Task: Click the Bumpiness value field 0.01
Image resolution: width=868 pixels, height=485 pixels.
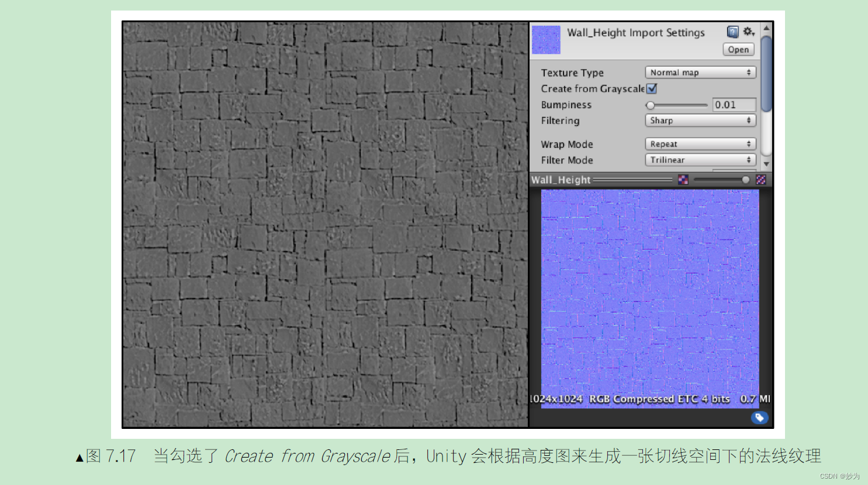Action: (734, 105)
